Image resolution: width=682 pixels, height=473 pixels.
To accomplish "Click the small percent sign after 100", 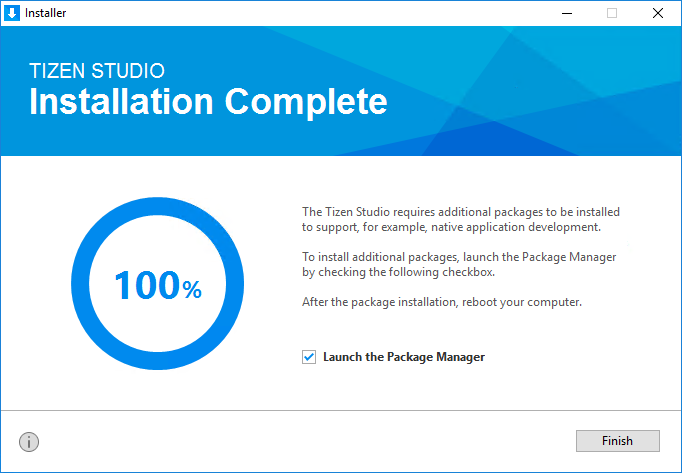I will pyautogui.click(x=192, y=290).
